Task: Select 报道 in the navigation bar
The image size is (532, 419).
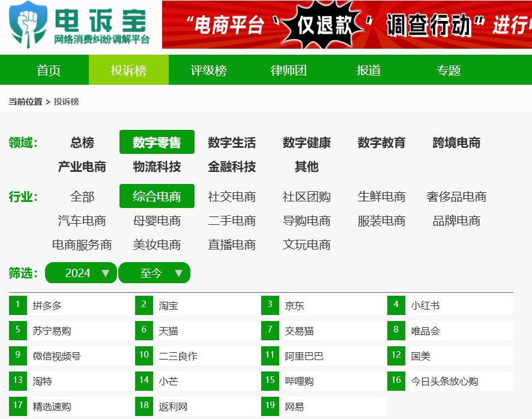Action: coord(369,70)
